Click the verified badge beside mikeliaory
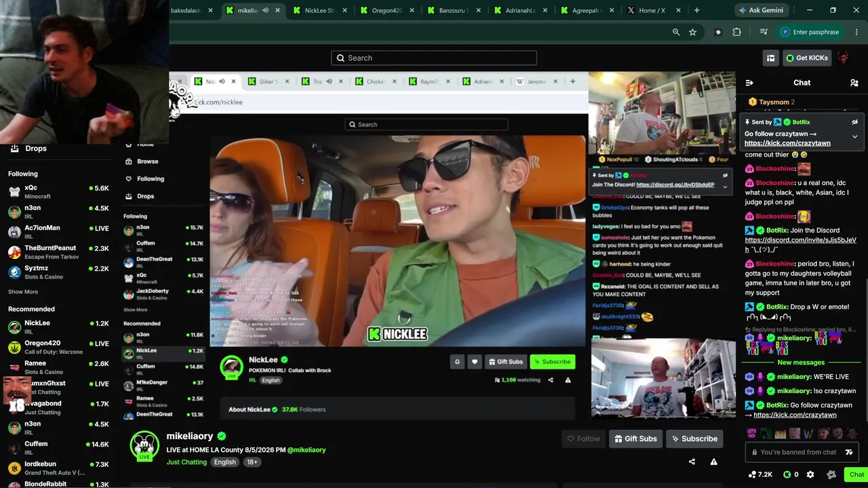The image size is (868, 488). [222, 436]
